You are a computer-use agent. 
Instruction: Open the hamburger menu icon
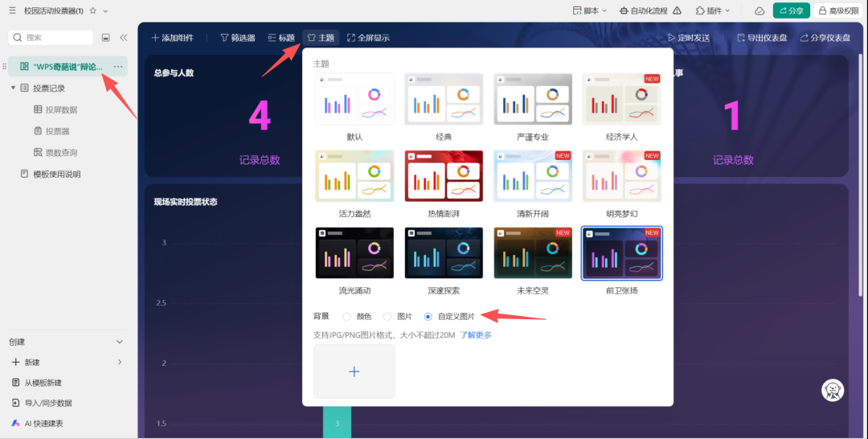click(x=12, y=10)
